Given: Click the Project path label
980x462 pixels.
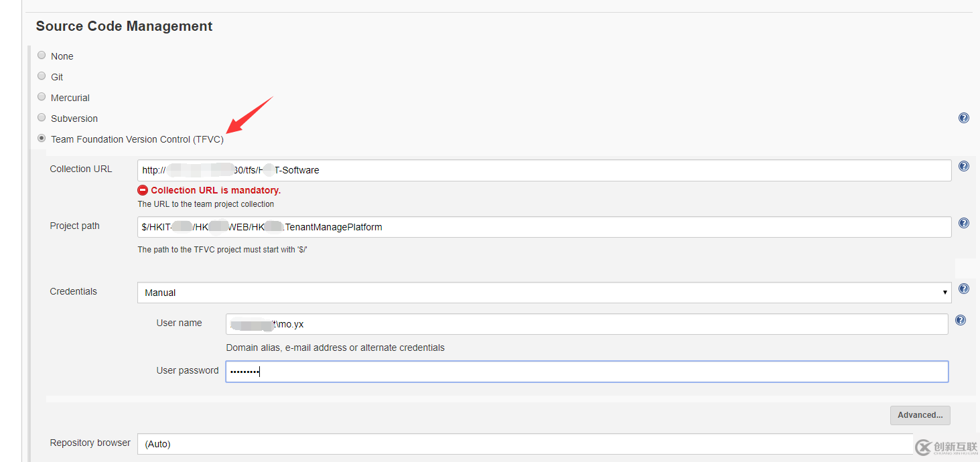Looking at the screenshot, I should coord(74,226).
